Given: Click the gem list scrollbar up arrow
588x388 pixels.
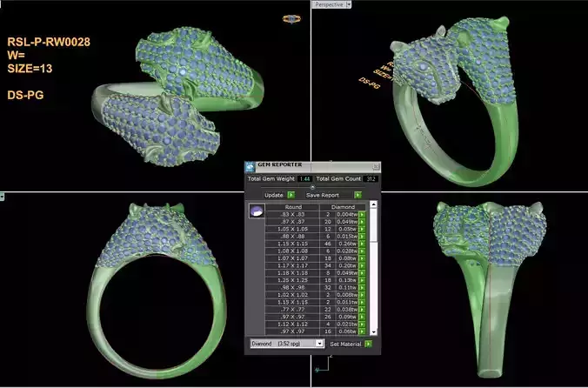Looking at the screenshot, I should click(373, 204).
